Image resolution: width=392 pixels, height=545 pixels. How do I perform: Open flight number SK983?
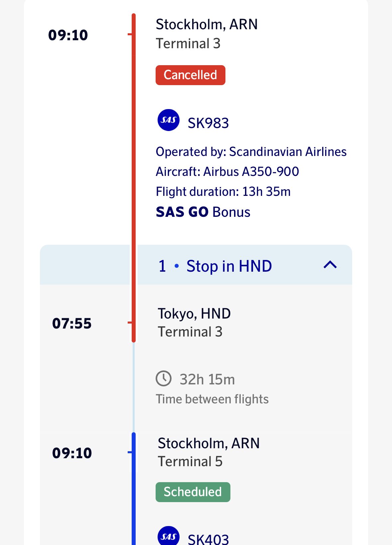(x=208, y=123)
